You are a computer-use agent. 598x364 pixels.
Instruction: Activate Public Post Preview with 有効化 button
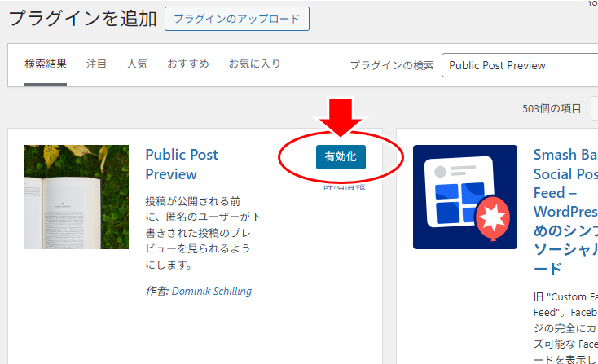pos(341,156)
